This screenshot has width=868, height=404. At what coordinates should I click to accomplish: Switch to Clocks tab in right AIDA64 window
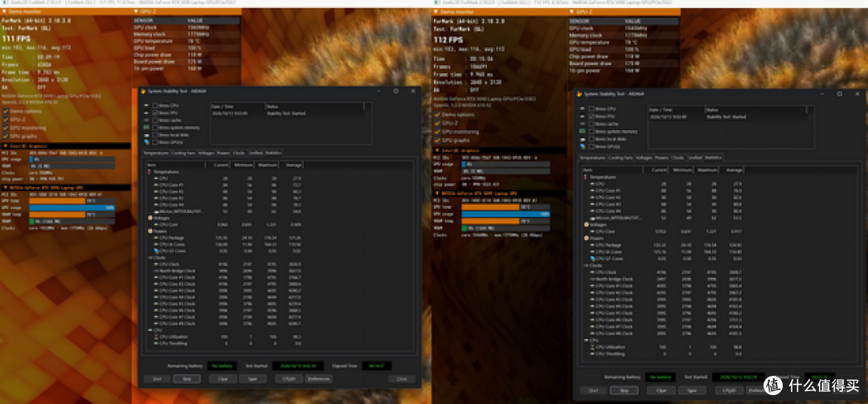coord(678,157)
